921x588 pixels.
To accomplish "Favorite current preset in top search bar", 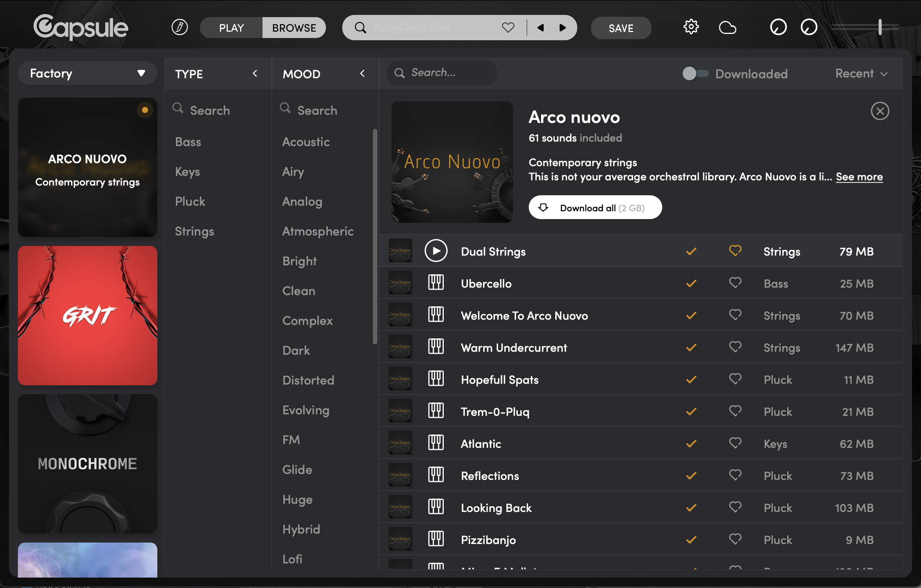I will click(x=508, y=28).
